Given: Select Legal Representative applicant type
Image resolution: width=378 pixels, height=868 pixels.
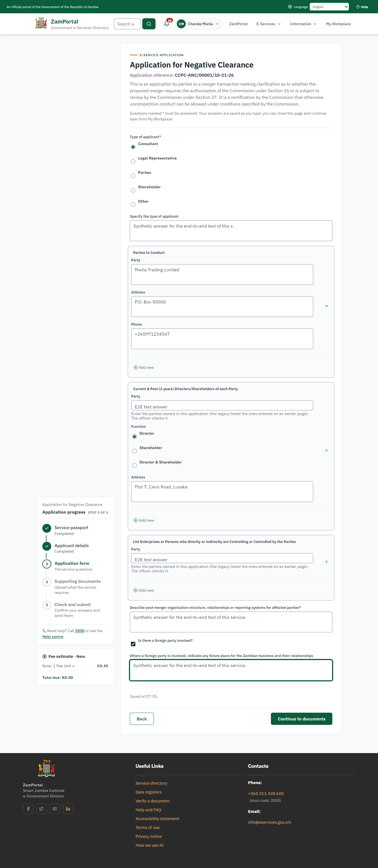Looking at the screenshot, I should [133, 162].
